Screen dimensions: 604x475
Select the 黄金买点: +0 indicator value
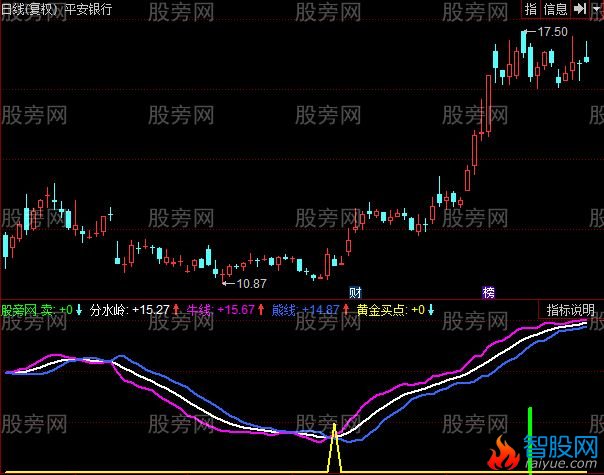pyautogui.click(x=391, y=310)
